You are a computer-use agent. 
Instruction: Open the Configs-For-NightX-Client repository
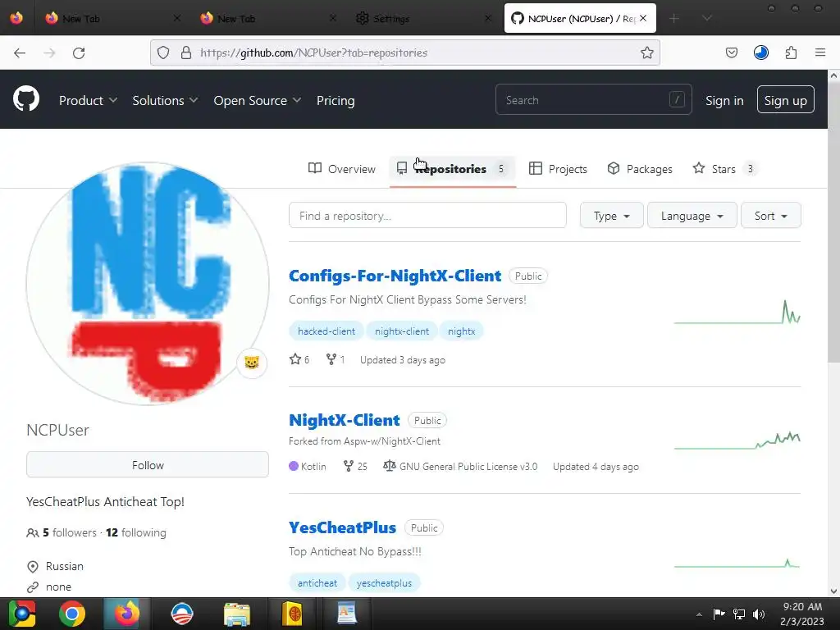[395, 276]
